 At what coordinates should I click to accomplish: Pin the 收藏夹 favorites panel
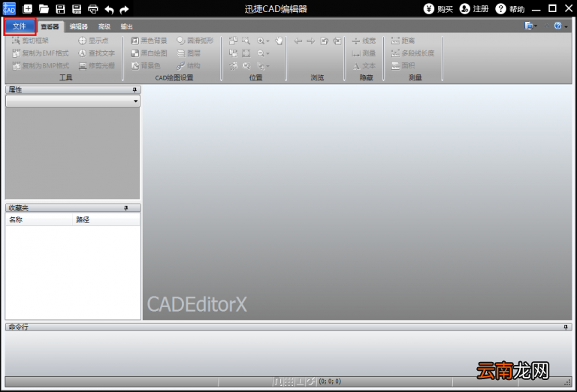pos(126,208)
